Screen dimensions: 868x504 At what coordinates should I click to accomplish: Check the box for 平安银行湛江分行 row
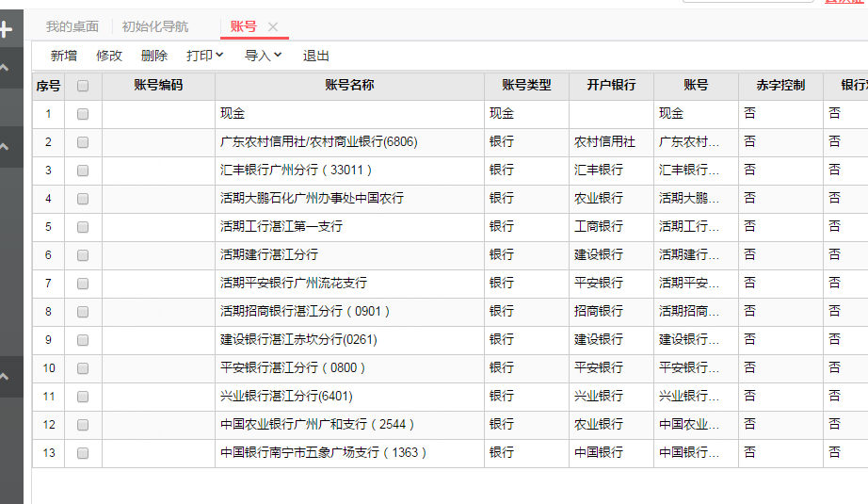click(83, 368)
